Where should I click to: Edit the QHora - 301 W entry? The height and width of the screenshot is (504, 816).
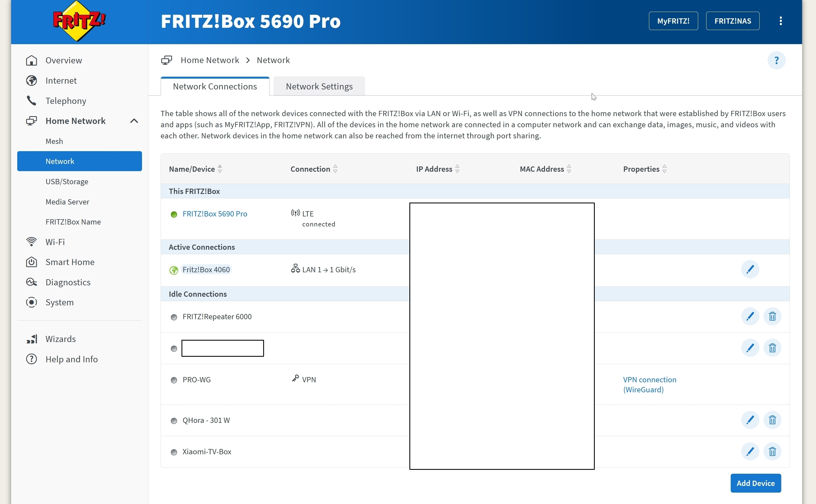750,420
